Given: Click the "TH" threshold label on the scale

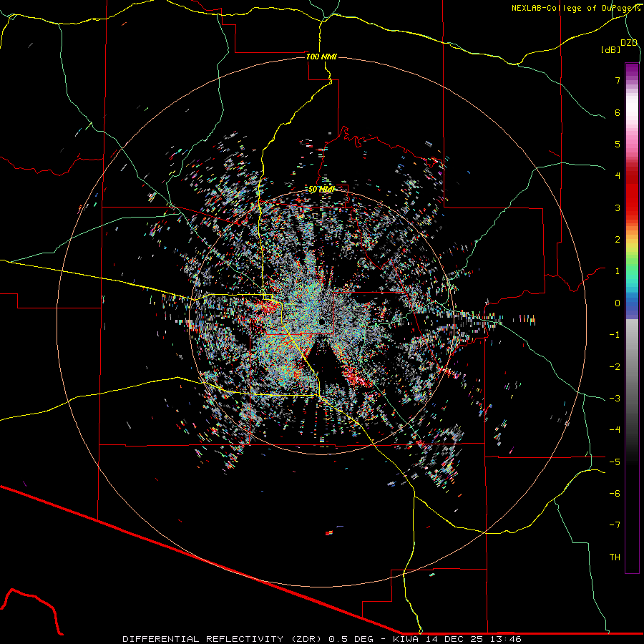Looking at the screenshot, I should tap(615, 557).
